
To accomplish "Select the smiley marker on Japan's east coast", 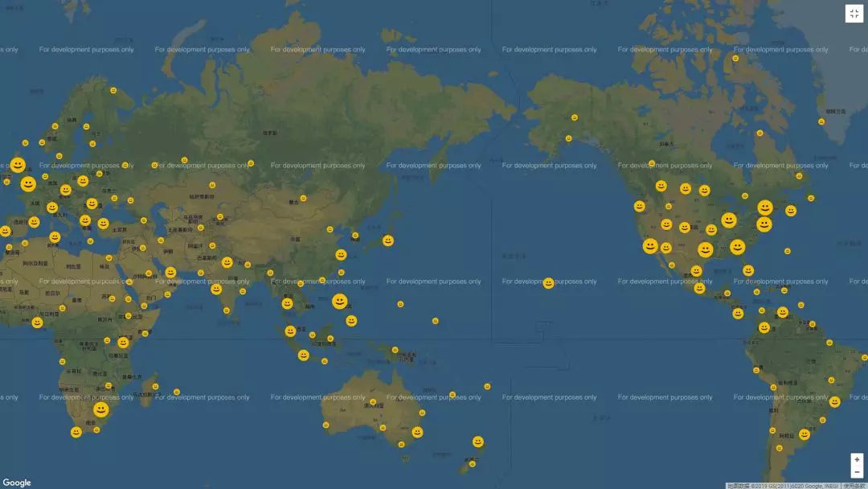I will pyautogui.click(x=388, y=240).
